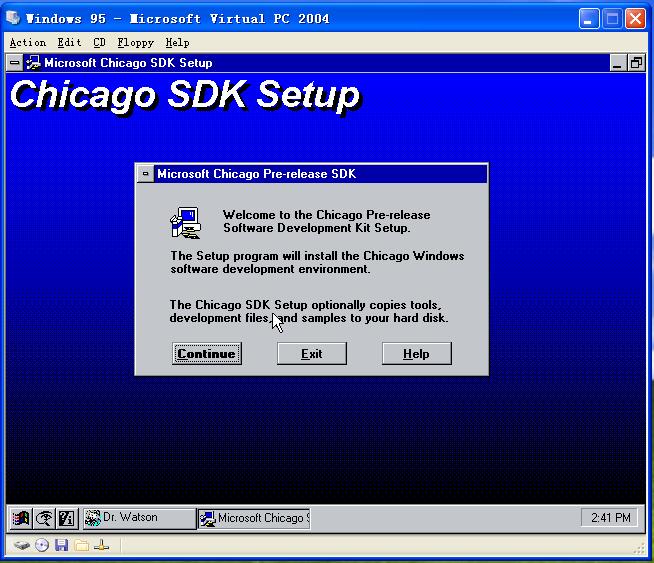Screen dimensions: 654x563
Task: Open the Action menu
Action: pos(28,43)
